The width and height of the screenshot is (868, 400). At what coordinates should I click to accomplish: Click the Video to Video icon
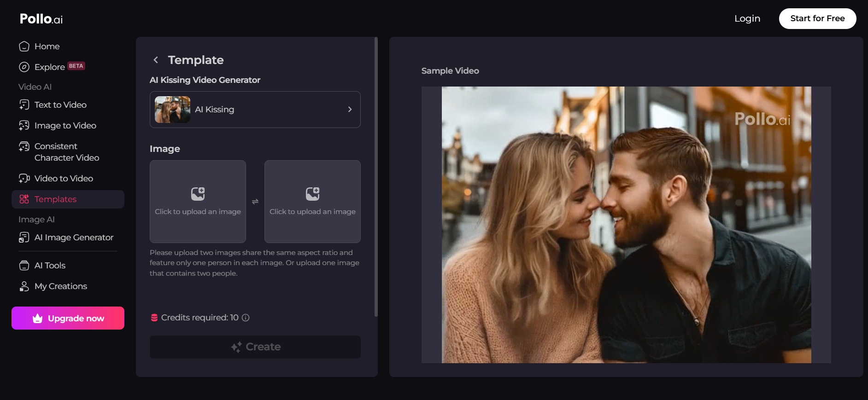tap(24, 179)
